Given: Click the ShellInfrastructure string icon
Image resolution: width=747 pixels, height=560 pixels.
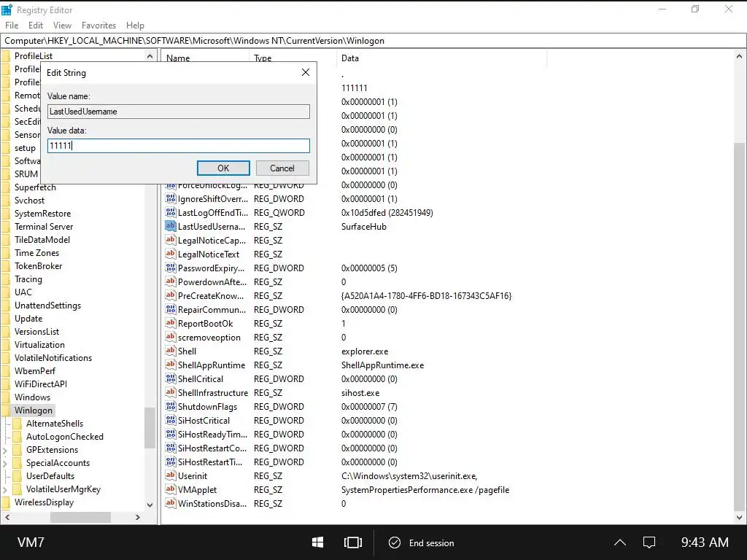Looking at the screenshot, I should pyautogui.click(x=171, y=392).
